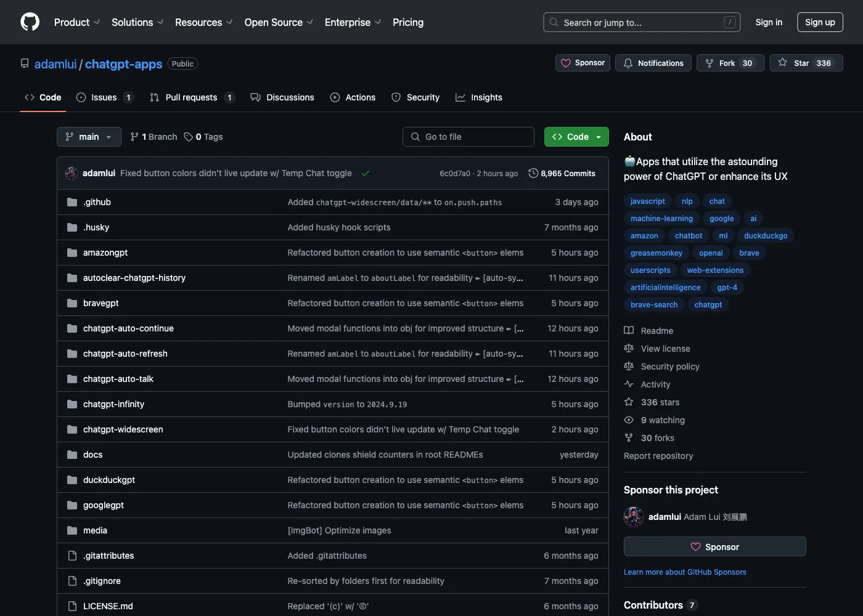Click the large Sponsor button in sidebar
This screenshot has height=616, width=863.
point(714,546)
